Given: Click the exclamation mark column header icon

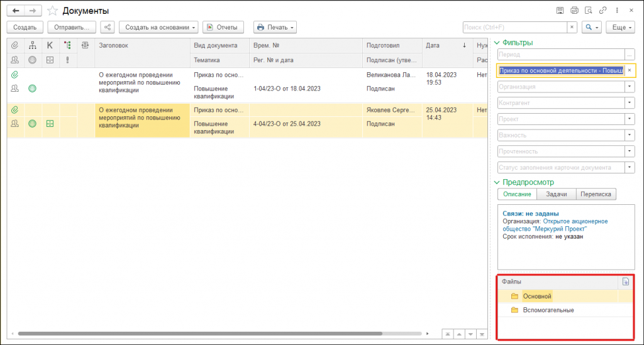Looking at the screenshot, I should point(68,60).
